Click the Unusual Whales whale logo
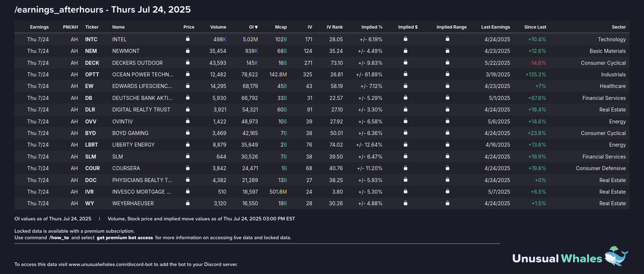Image resolution: width=644 pixels, height=274 pixels. coord(616,257)
